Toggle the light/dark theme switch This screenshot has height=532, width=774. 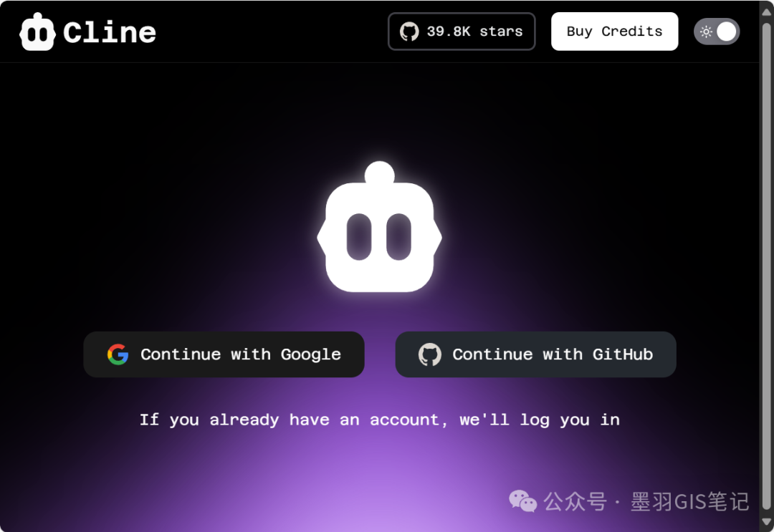pos(717,32)
